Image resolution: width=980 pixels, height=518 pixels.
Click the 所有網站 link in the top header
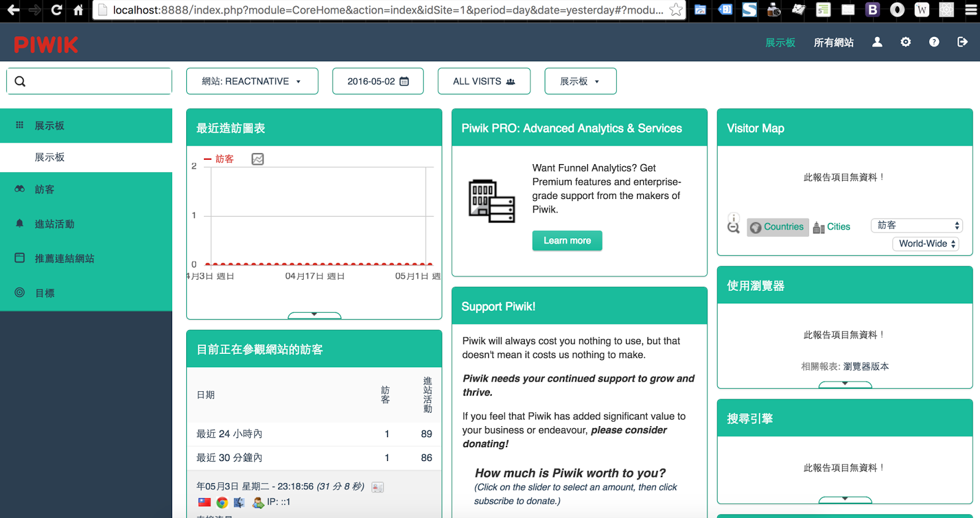(834, 42)
